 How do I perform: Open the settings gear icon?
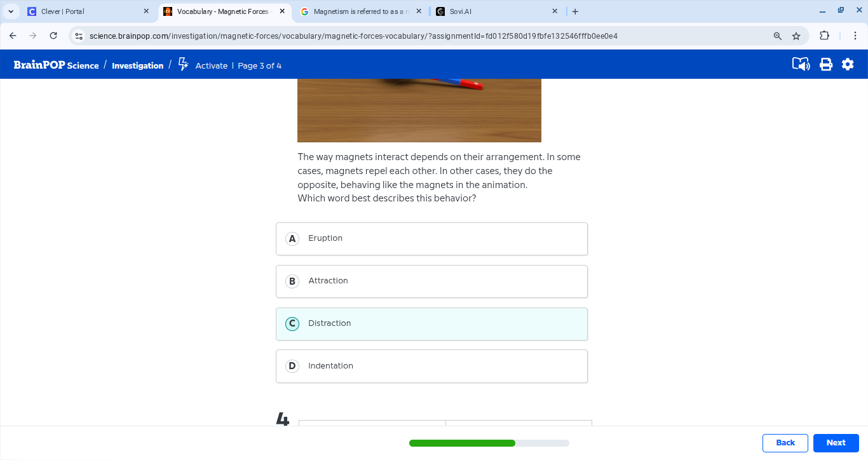click(848, 64)
